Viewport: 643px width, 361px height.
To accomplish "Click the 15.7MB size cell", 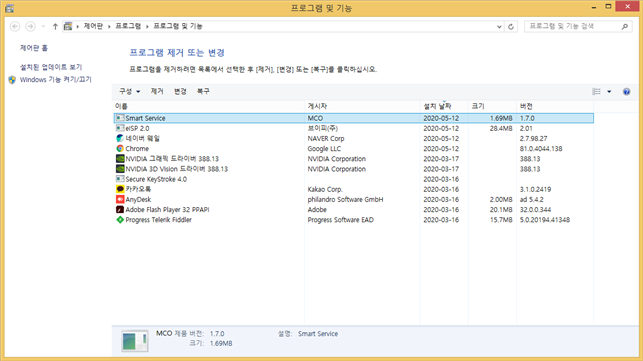I will point(501,220).
